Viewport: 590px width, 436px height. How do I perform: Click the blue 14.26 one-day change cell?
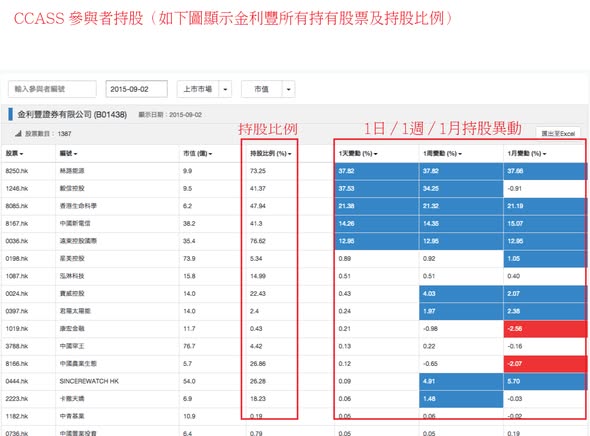[377, 223]
